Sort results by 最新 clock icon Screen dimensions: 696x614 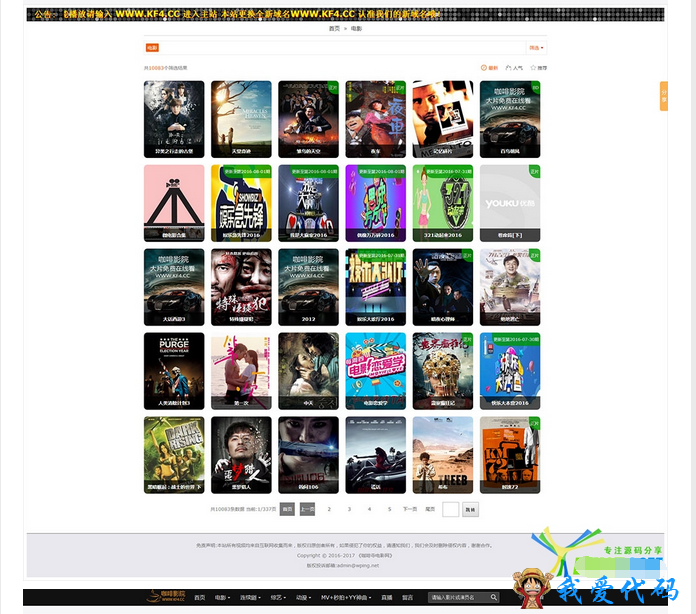point(489,68)
